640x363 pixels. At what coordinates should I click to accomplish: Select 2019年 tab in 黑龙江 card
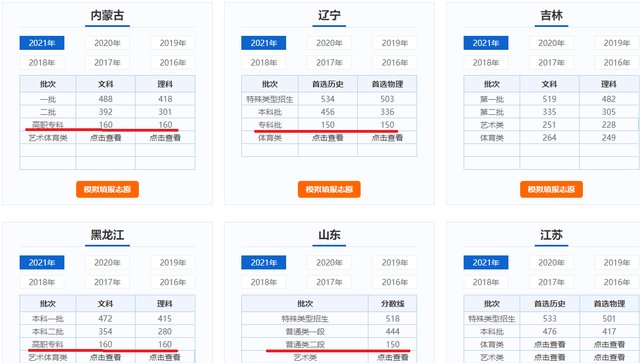173,263
